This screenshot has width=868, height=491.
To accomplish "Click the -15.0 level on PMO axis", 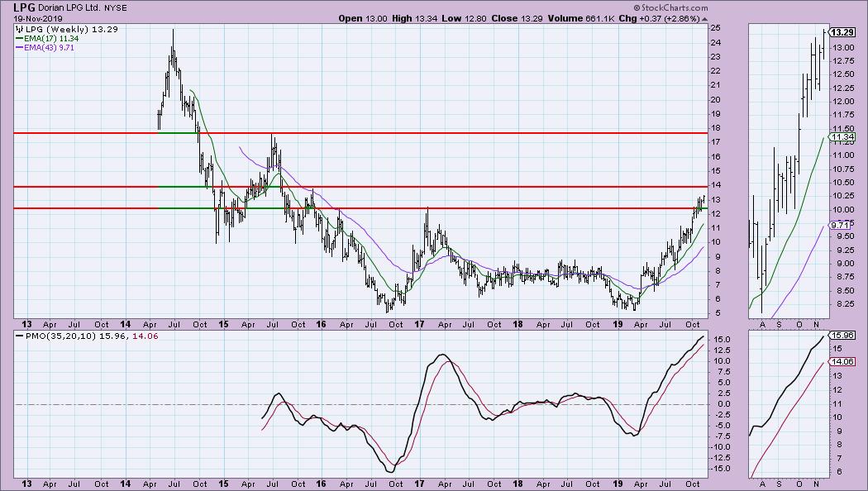I will click(722, 469).
